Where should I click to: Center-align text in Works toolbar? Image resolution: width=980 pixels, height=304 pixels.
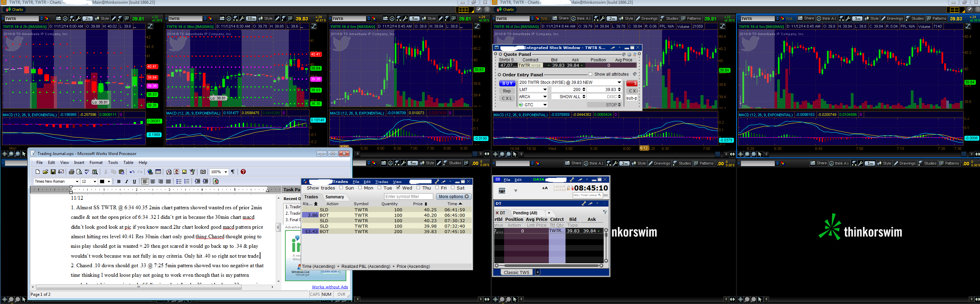pos(153,182)
